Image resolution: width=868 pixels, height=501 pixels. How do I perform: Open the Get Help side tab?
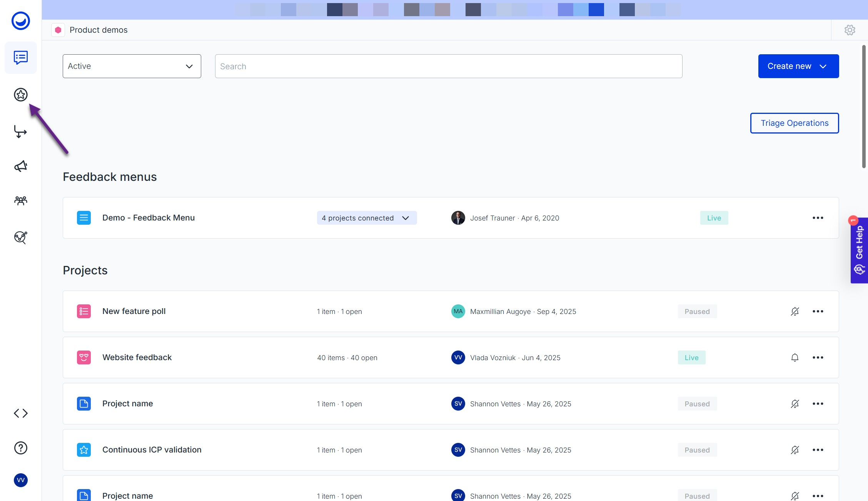click(x=860, y=250)
